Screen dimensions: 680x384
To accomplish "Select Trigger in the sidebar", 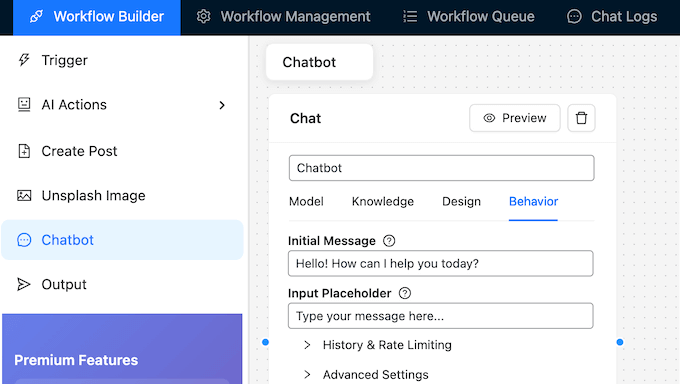I will click(122, 60).
